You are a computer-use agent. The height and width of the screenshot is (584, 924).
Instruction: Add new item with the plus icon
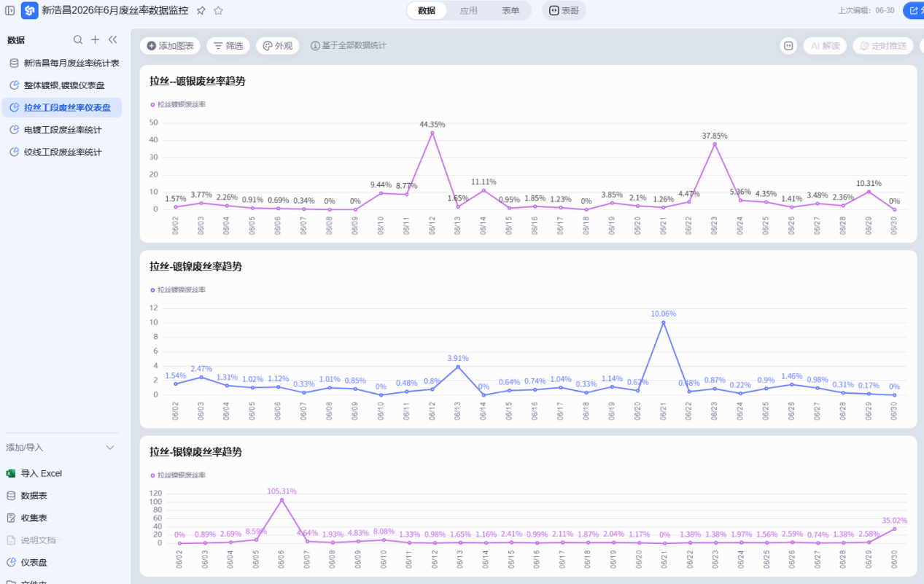[x=95, y=40]
